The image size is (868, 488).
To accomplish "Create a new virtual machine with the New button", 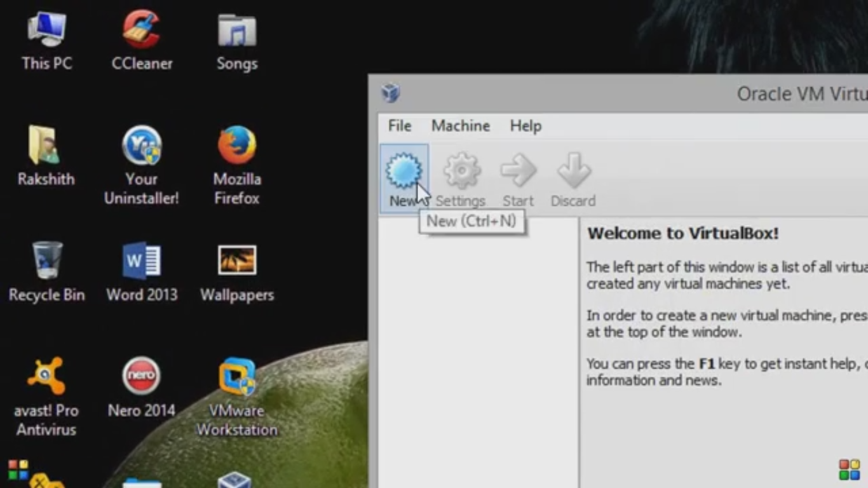I will pyautogui.click(x=404, y=170).
